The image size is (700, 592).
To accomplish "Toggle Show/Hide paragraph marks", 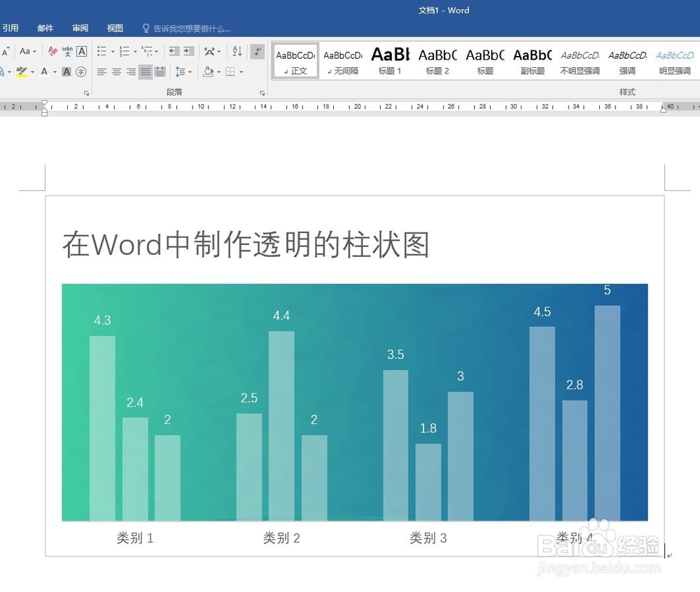I will pos(257,52).
